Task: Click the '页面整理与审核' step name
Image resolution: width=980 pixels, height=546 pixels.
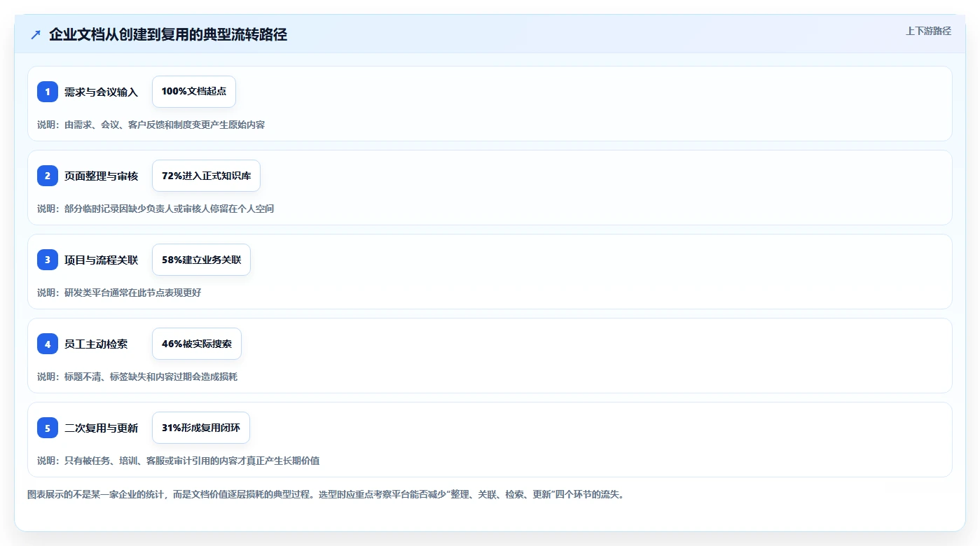Action: (x=101, y=176)
